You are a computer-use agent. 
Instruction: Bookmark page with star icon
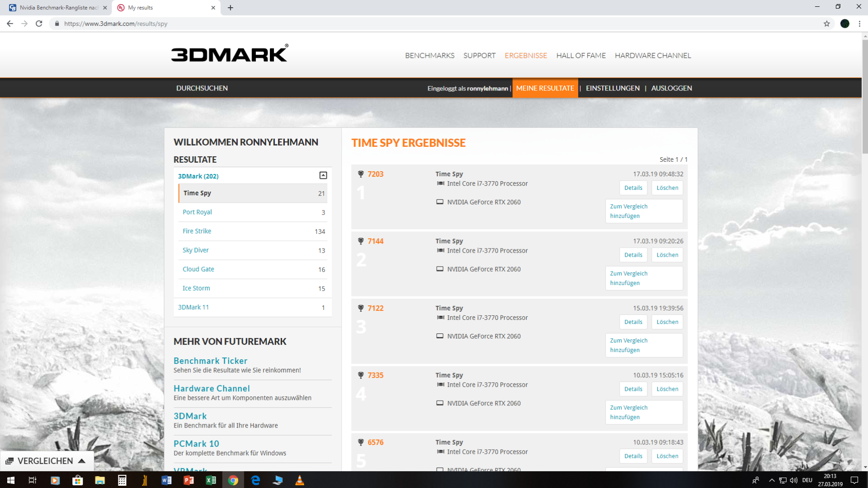coord(826,23)
